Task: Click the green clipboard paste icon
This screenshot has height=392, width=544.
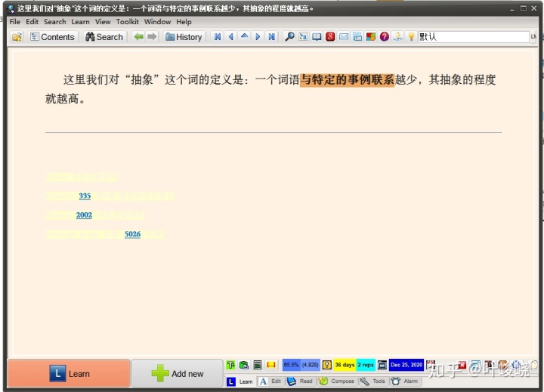Action: point(244,365)
